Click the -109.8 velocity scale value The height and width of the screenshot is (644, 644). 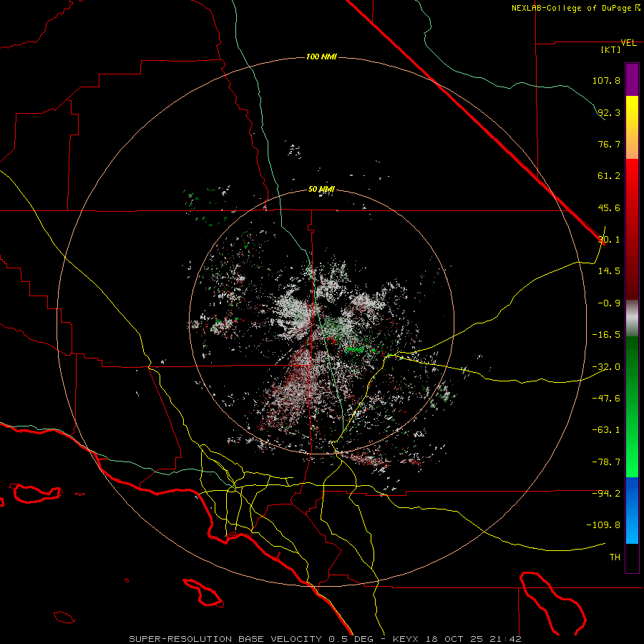tap(603, 525)
